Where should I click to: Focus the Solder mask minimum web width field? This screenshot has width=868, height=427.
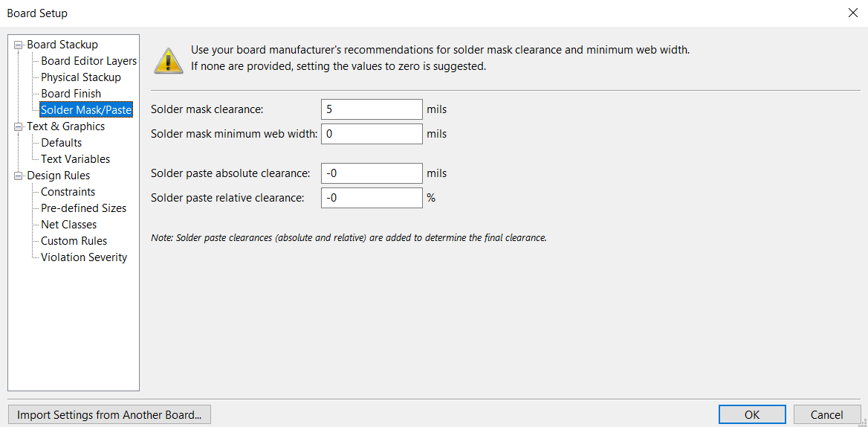[x=372, y=134]
